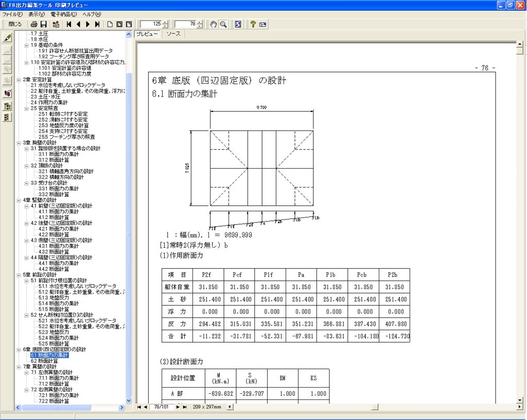Viewport: 527px width, 420px height.
Task: Collapse the 7.1 左側翼壁の設計 node
Action: pyautogui.click(x=27, y=373)
